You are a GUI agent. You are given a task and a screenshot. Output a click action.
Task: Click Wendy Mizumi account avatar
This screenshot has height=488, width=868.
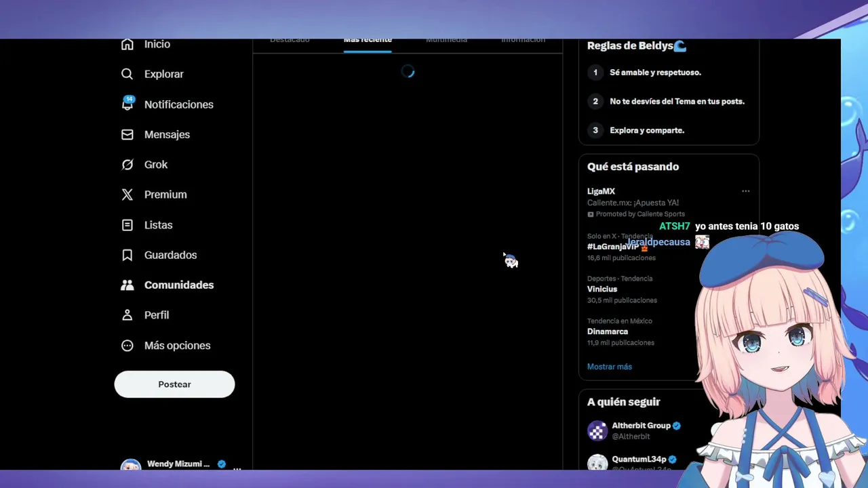(x=130, y=465)
